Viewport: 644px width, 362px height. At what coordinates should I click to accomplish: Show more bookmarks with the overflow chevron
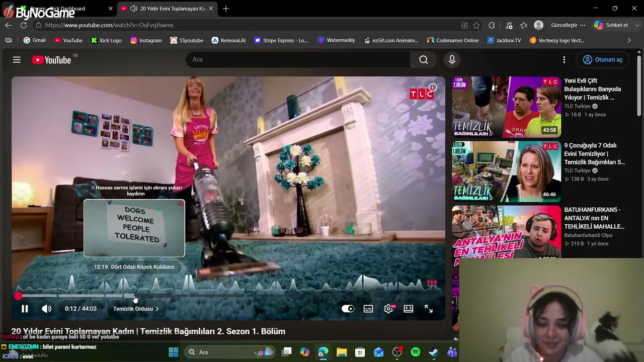coord(629,40)
